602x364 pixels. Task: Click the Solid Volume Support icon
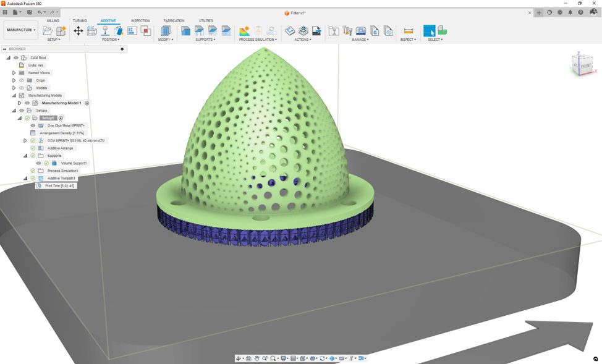[185, 30]
